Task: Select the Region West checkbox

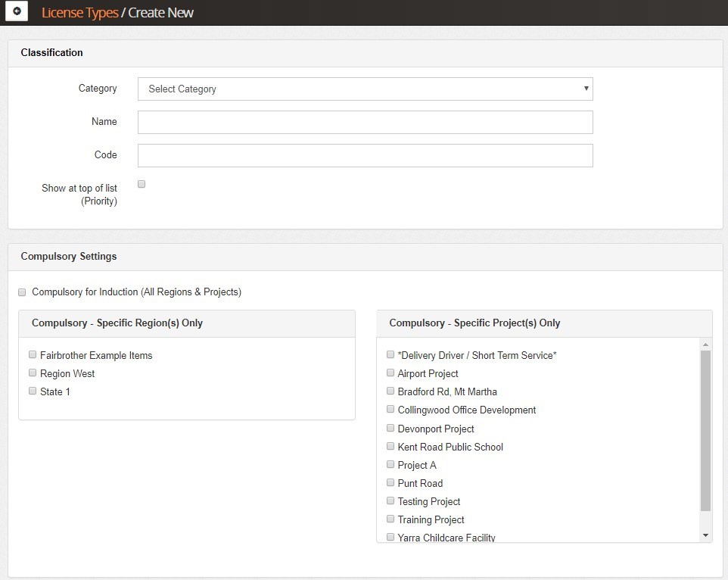Action: tap(33, 373)
